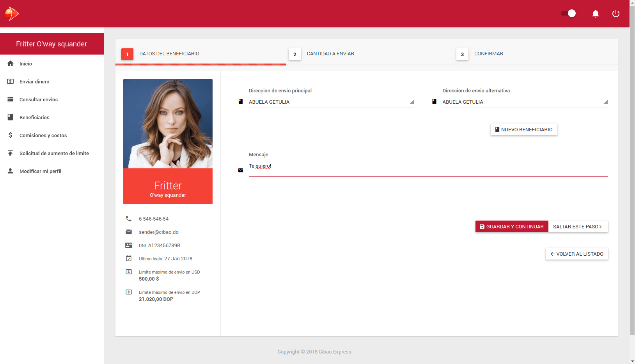Click the Modificar mi perfil person icon
This screenshot has width=635, height=364.
[x=11, y=171]
